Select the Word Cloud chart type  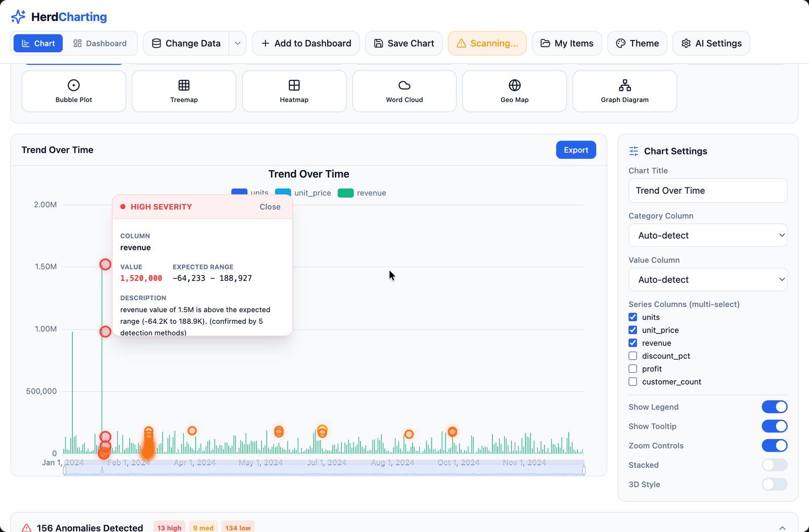pos(404,91)
